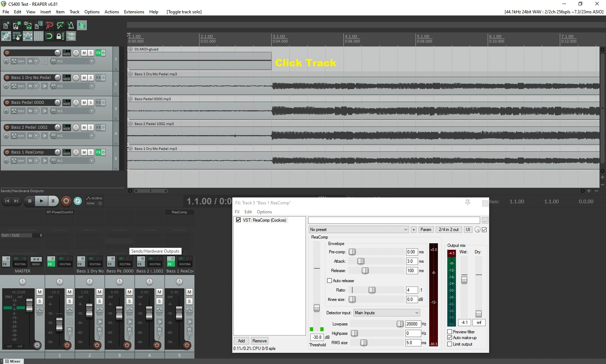Click the transport Record button

(x=66, y=201)
